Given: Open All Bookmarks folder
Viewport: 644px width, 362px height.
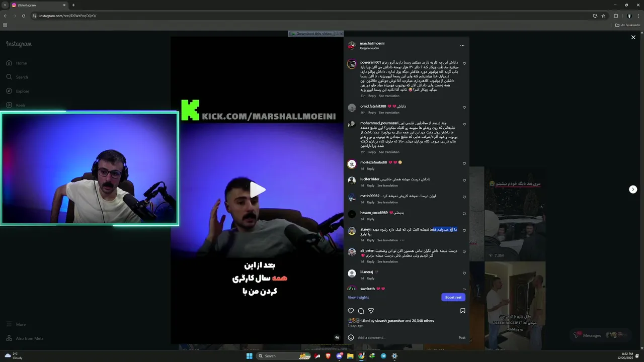Looking at the screenshot, I should 627,25.
